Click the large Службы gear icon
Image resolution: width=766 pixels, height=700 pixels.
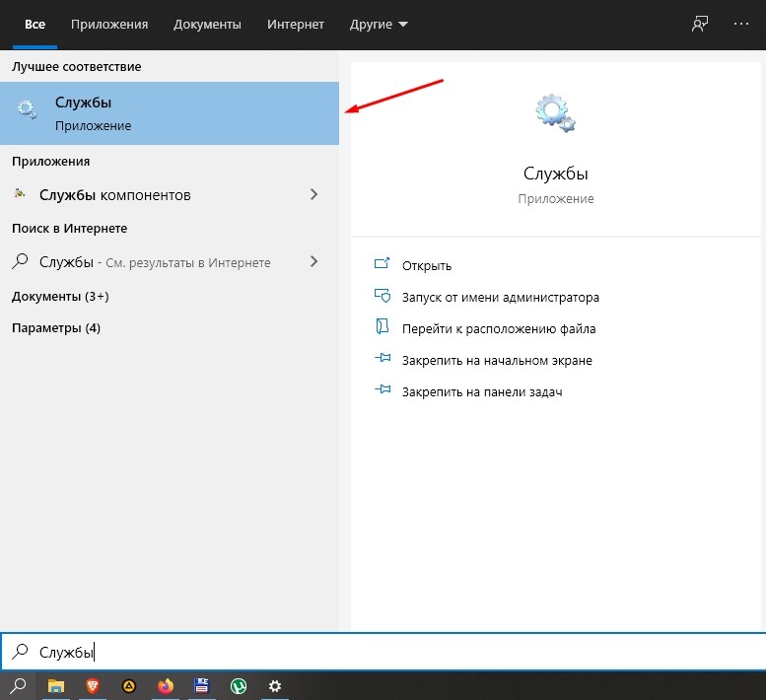[x=555, y=112]
